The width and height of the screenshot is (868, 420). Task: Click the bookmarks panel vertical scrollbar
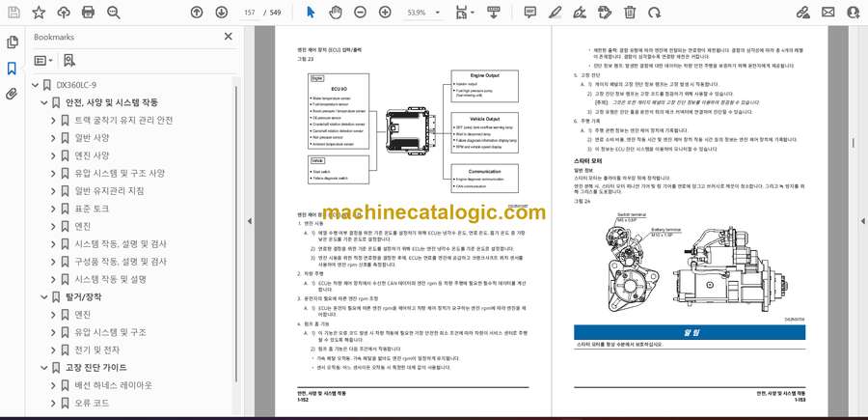coord(236,233)
